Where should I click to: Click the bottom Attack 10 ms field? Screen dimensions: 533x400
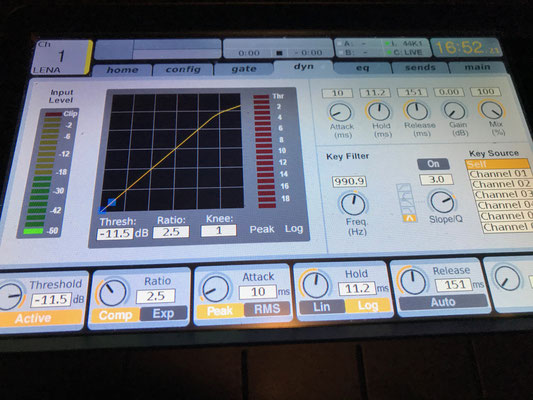tap(258, 292)
